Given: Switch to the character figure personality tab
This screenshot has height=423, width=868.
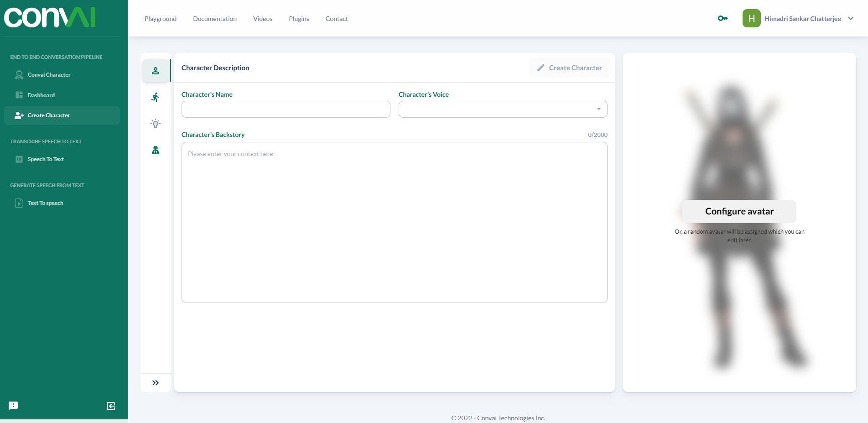Looking at the screenshot, I should click(156, 150).
